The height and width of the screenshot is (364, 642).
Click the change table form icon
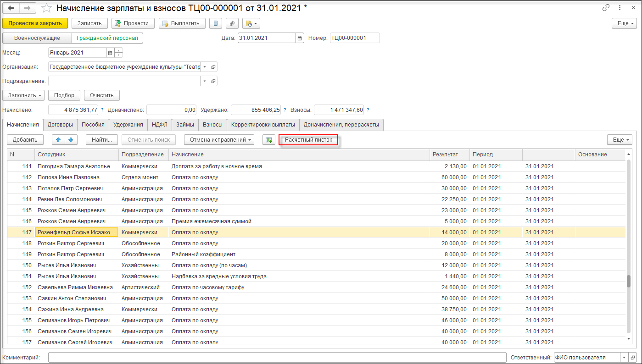click(268, 140)
